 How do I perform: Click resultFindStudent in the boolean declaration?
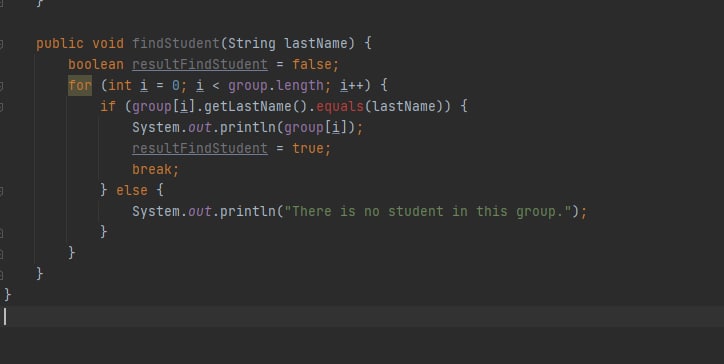(x=200, y=64)
